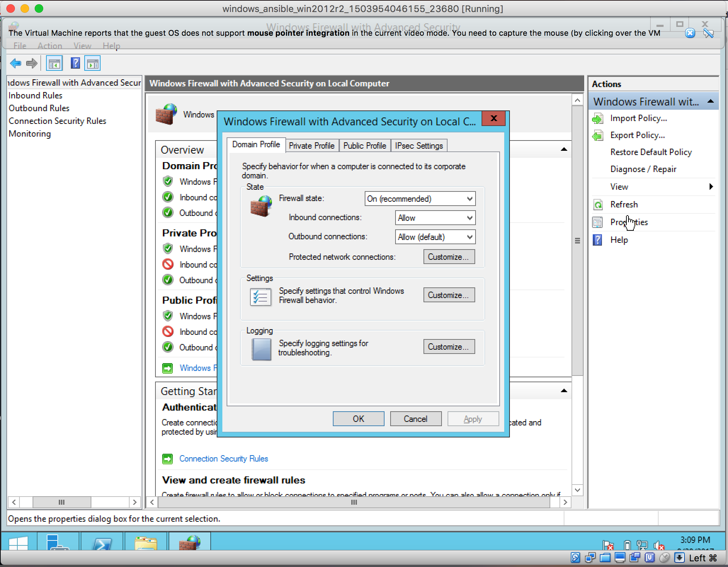Click scroll-down arrow in center pane
Image resolution: width=728 pixels, height=567 pixels.
click(x=578, y=490)
